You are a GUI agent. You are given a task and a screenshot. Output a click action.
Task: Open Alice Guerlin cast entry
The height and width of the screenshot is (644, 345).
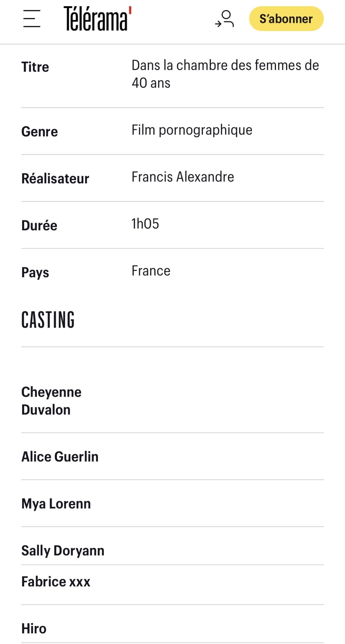(60, 456)
